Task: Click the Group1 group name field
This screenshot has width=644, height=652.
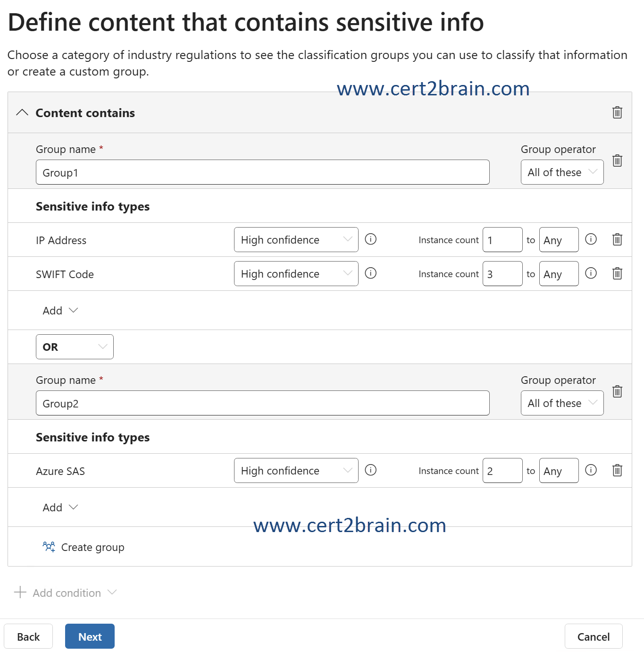Action: [262, 172]
